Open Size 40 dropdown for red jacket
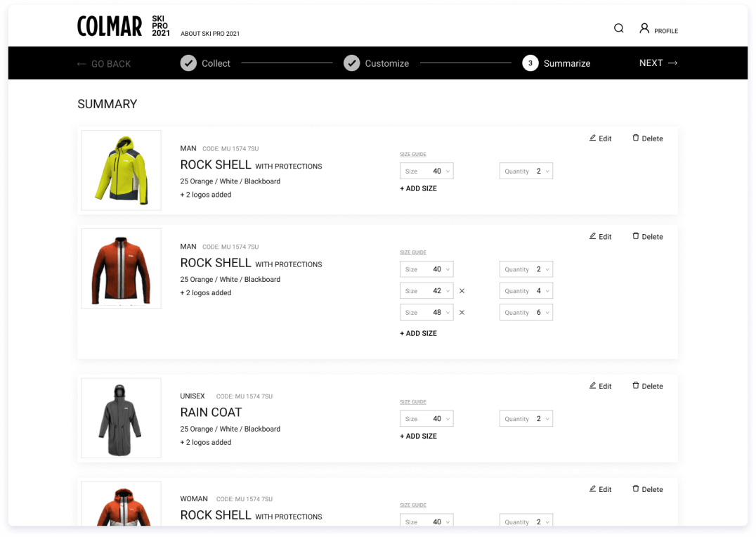The width and height of the screenshot is (756, 537). 426,269
